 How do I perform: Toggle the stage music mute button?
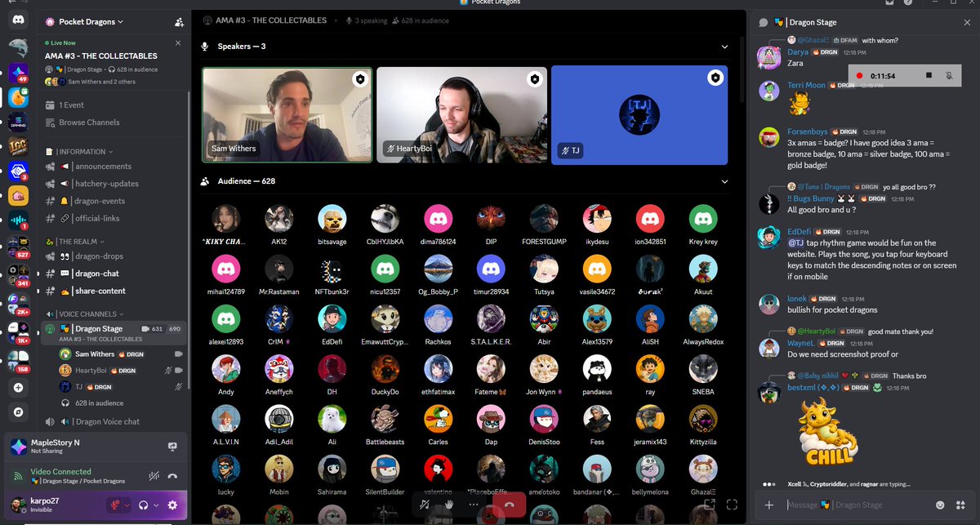pos(425,505)
